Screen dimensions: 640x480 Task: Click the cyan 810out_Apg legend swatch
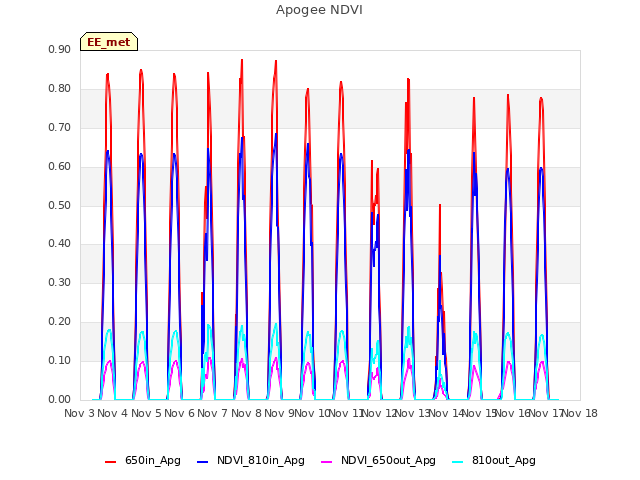(458, 462)
